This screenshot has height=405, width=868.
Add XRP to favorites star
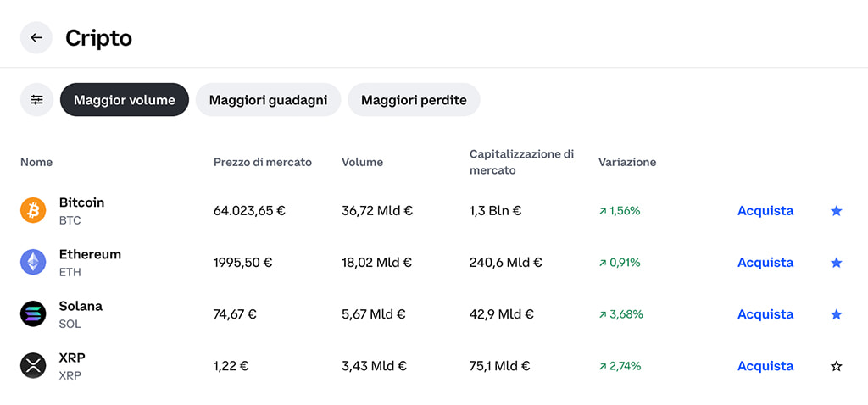click(x=837, y=366)
